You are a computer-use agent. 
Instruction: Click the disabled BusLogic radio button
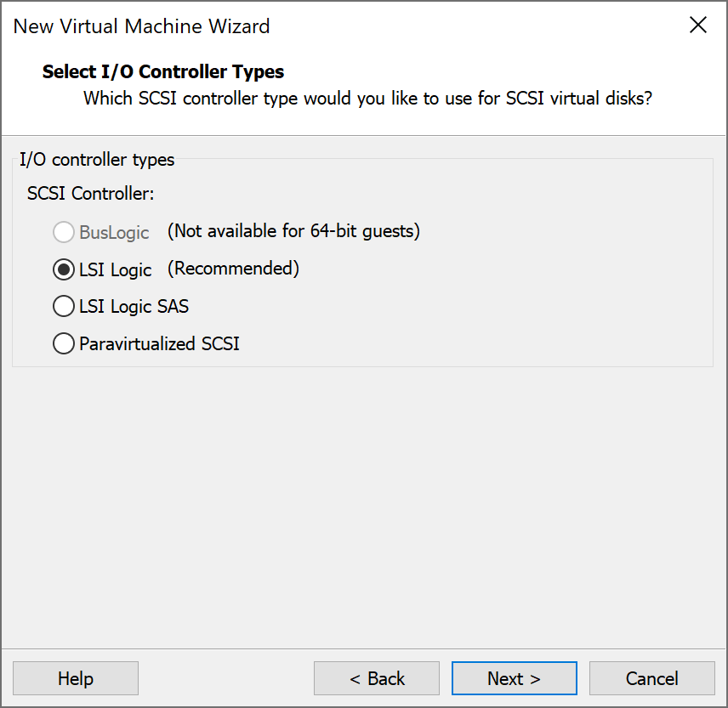click(x=63, y=231)
